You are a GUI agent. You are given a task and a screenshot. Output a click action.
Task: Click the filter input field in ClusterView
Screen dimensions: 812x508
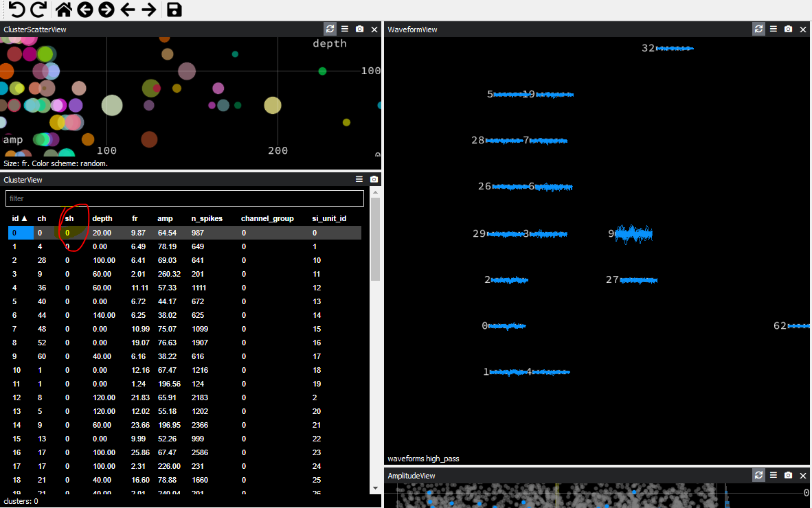click(184, 198)
